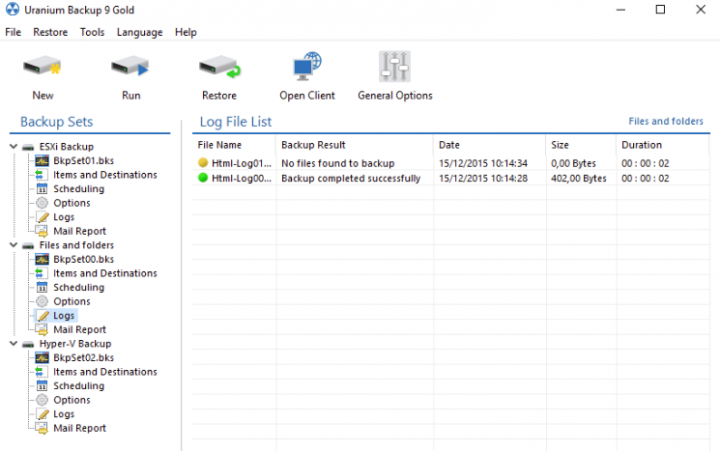Click date 15/12/2015 10:14:28
Viewport: 720px width, 451px height.
483,178
